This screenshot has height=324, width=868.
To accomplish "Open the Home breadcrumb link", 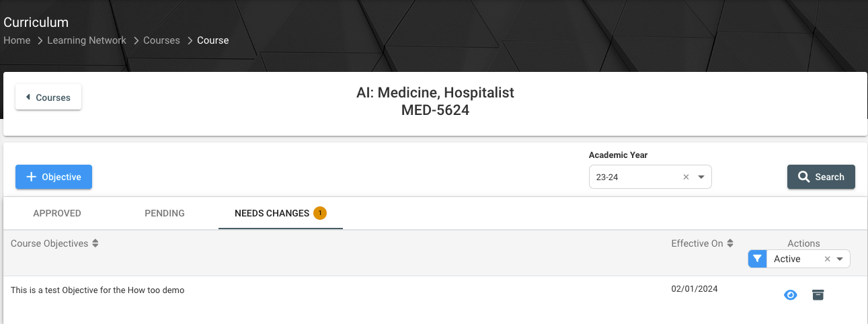I will 17,40.
